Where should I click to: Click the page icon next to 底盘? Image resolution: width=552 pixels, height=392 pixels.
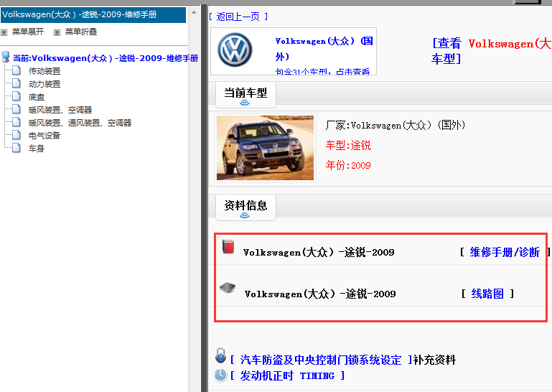(17, 96)
